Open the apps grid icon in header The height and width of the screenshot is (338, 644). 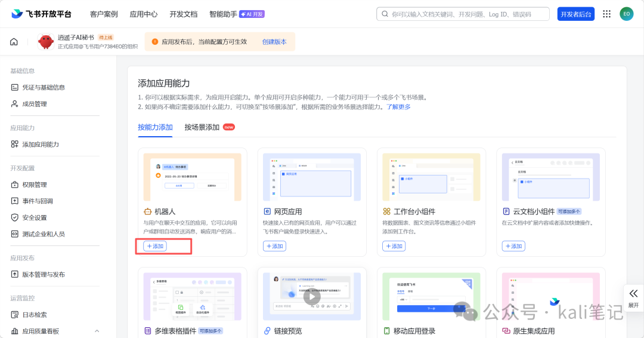(x=606, y=14)
